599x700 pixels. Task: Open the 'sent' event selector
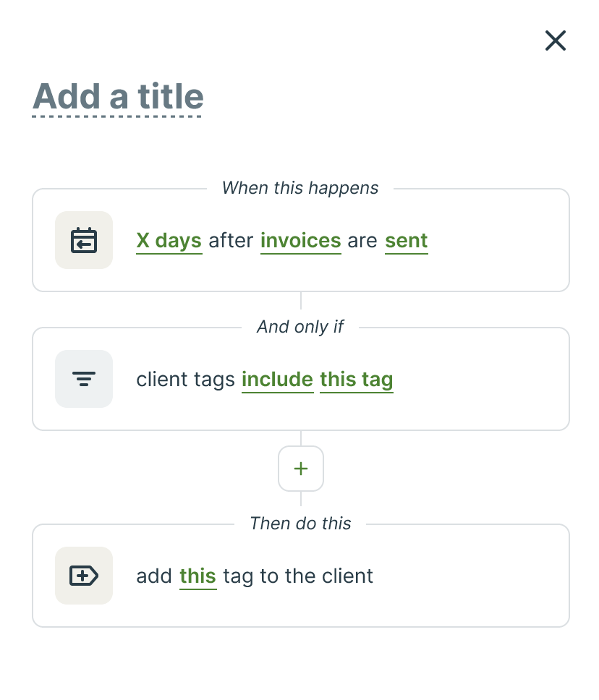[406, 240]
